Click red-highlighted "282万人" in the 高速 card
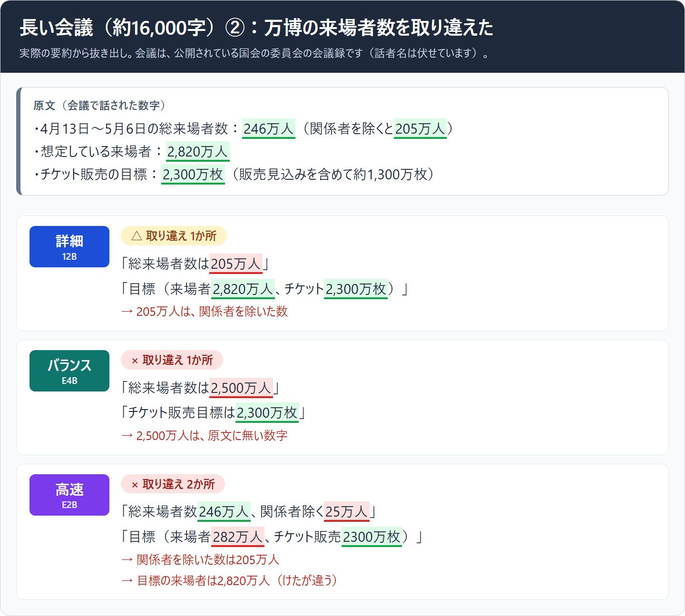This screenshot has height=616, width=685. (x=238, y=537)
